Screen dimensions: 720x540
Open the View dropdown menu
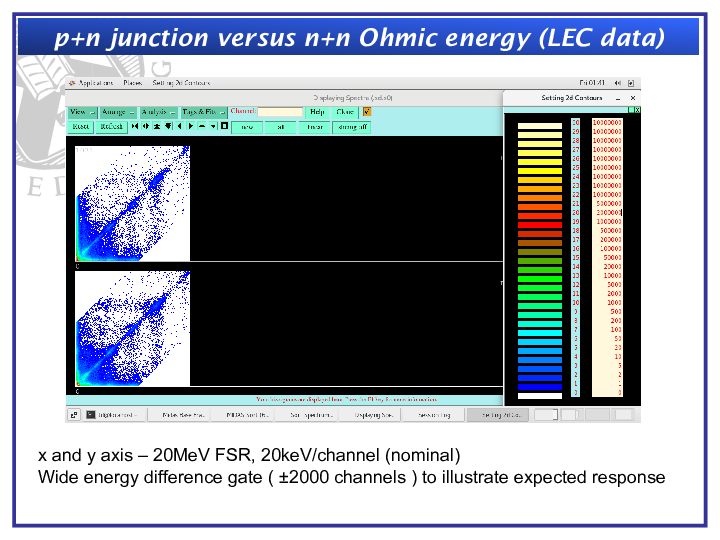coord(83,112)
